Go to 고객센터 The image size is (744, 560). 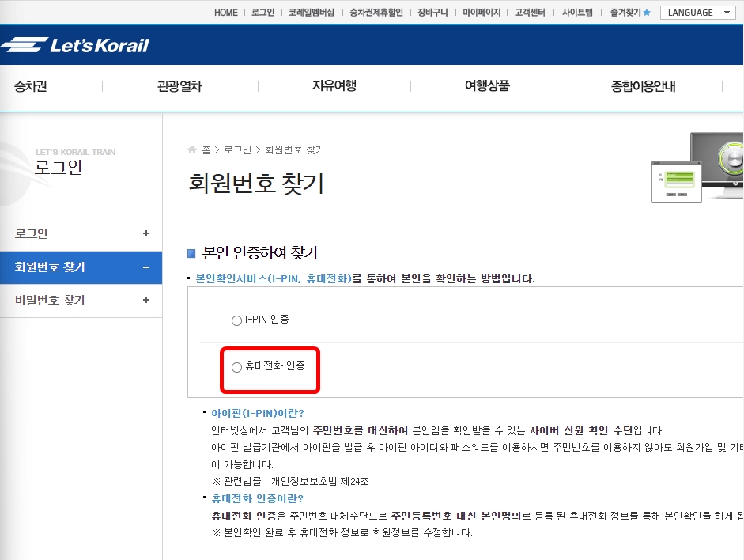(x=529, y=12)
